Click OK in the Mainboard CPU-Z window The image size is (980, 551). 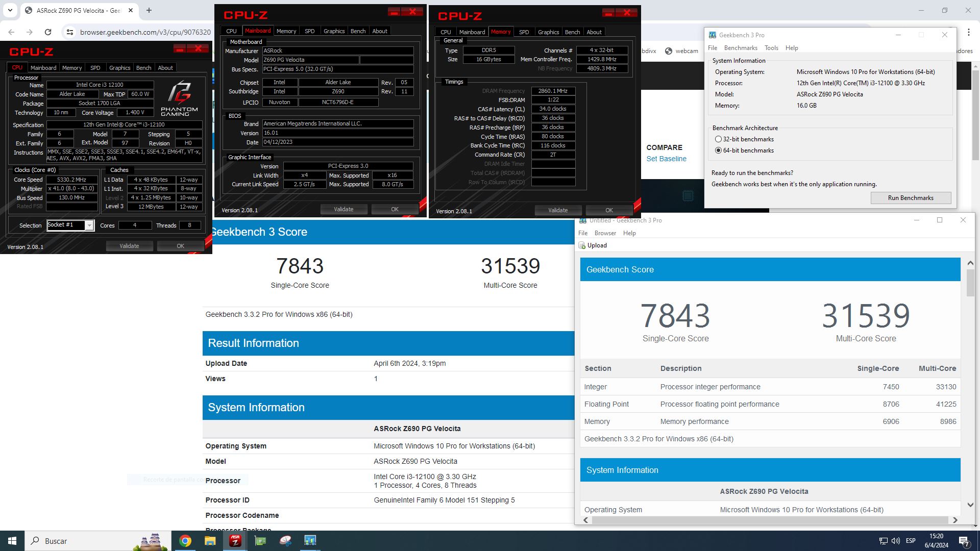[395, 209]
